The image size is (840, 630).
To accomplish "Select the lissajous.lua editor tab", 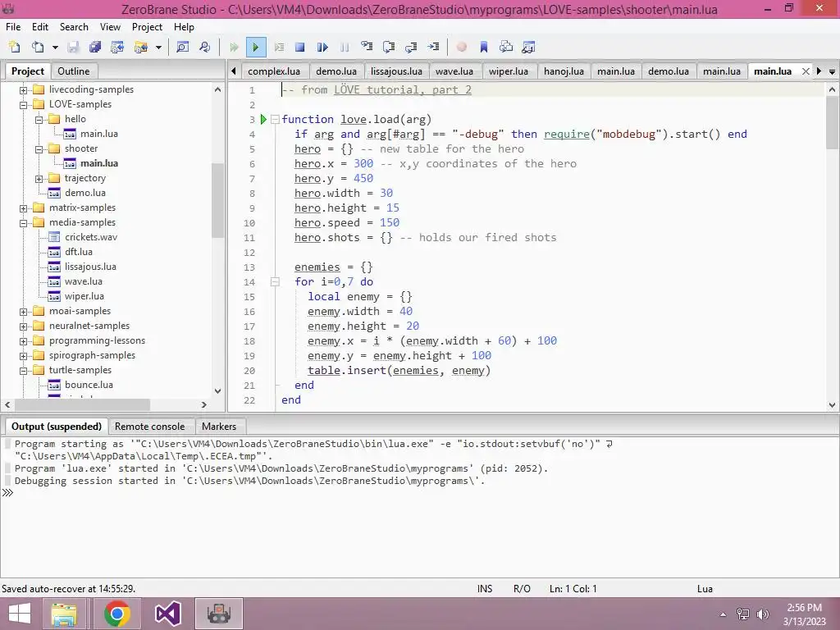I will click(x=396, y=71).
